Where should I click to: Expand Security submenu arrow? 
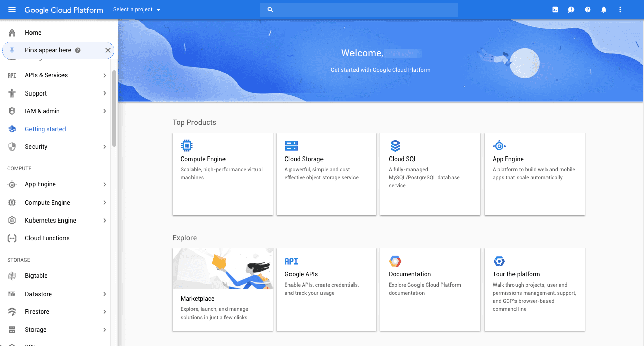[104, 147]
